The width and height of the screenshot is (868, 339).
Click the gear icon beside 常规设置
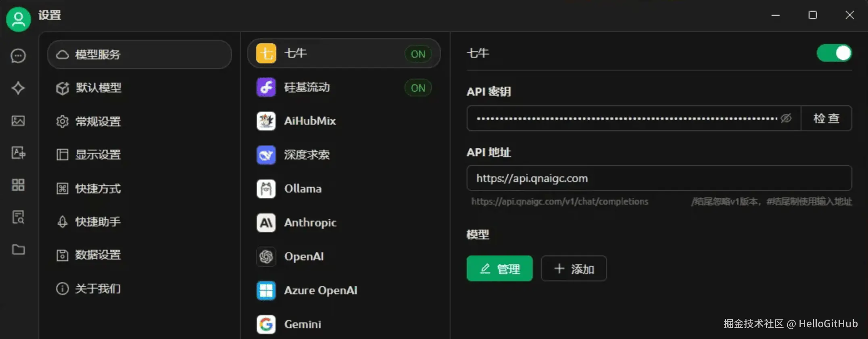63,121
